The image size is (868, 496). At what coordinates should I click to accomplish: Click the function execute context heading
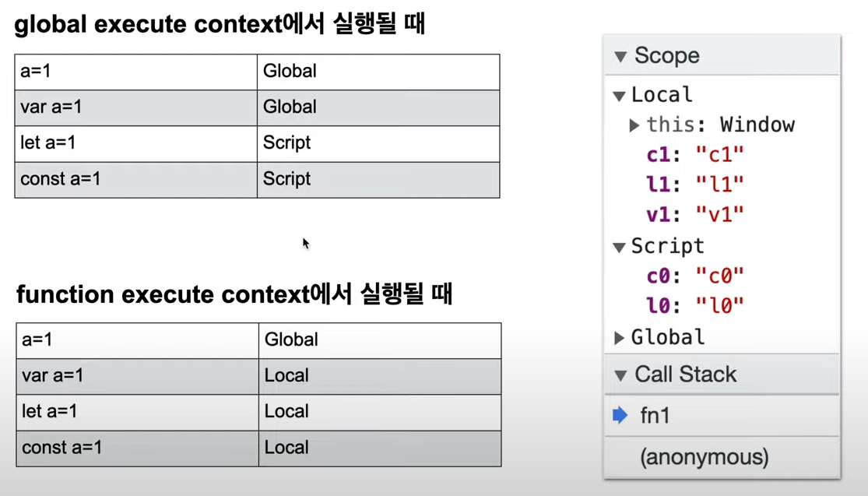coord(234,294)
